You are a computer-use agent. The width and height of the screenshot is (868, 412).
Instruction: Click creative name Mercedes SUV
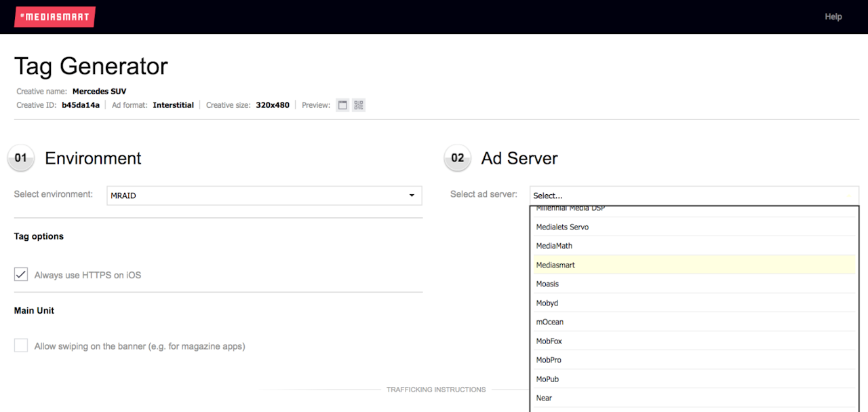click(x=99, y=91)
